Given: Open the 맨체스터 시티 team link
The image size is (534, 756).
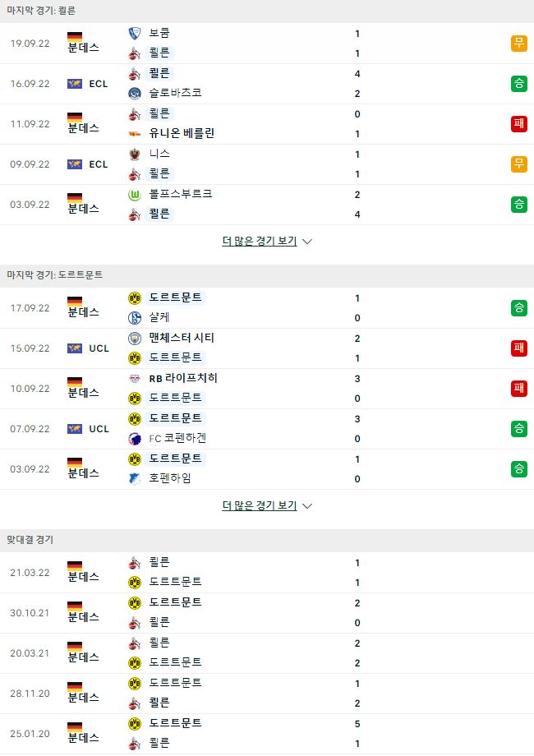Looking at the screenshot, I should click(182, 338).
